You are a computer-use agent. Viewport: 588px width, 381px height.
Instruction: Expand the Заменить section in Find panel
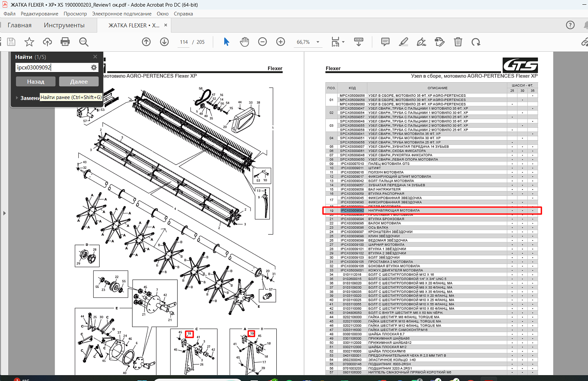pos(17,98)
